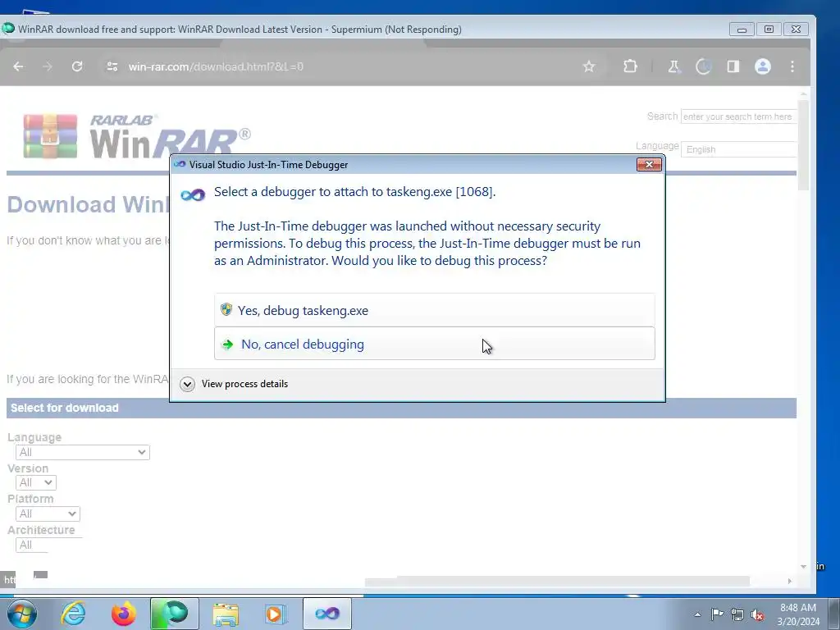Go back in the Supermium browser
Screen dimensions: 840x630
pyautogui.click(x=18, y=66)
